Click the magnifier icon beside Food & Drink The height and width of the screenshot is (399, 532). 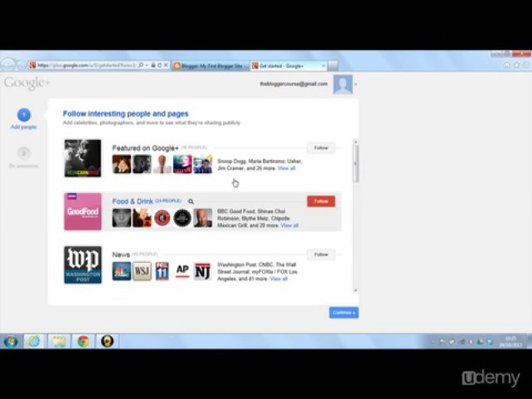click(191, 202)
